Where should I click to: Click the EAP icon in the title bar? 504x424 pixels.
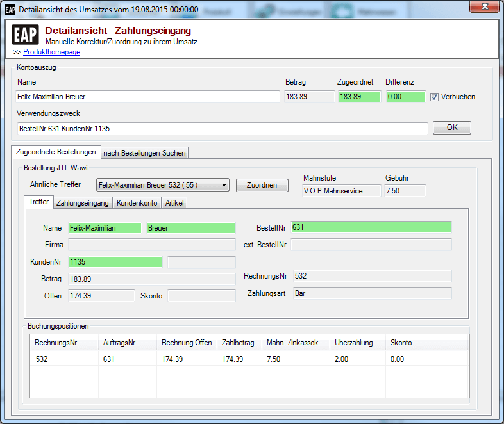coord(10,10)
